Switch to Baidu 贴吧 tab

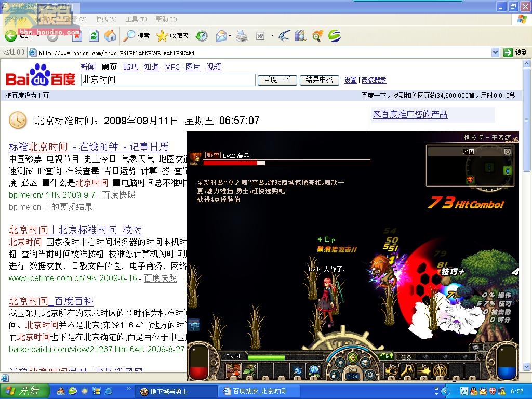130,67
